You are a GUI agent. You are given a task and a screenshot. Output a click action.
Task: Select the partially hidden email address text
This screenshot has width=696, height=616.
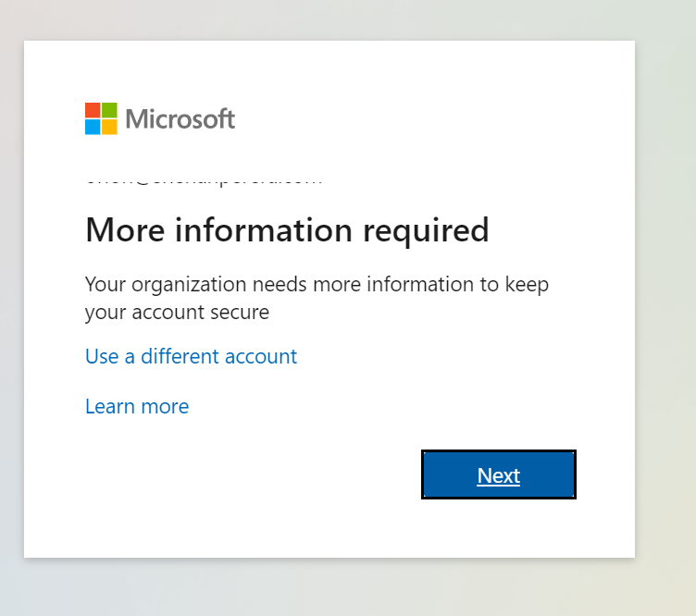[204, 181]
